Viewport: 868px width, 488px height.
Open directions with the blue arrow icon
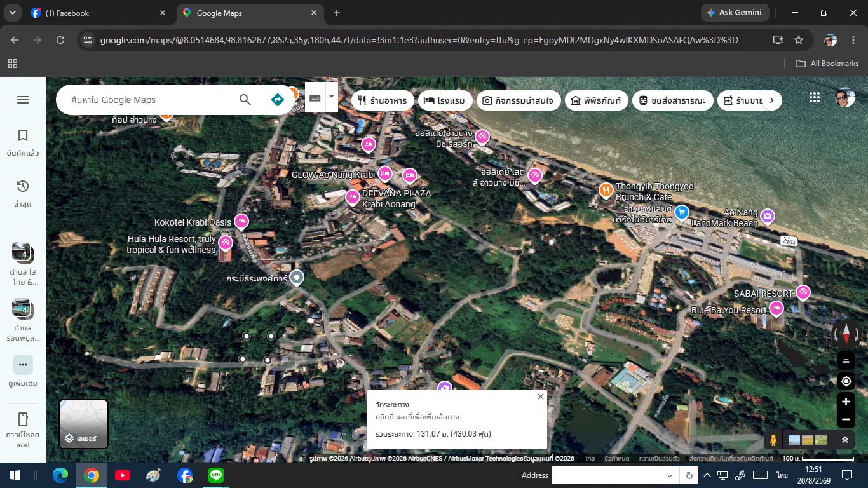pos(277,100)
